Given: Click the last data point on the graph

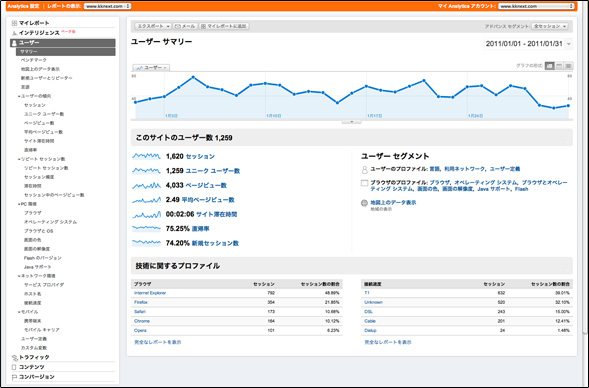Looking at the screenshot, I should pos(568,106).
